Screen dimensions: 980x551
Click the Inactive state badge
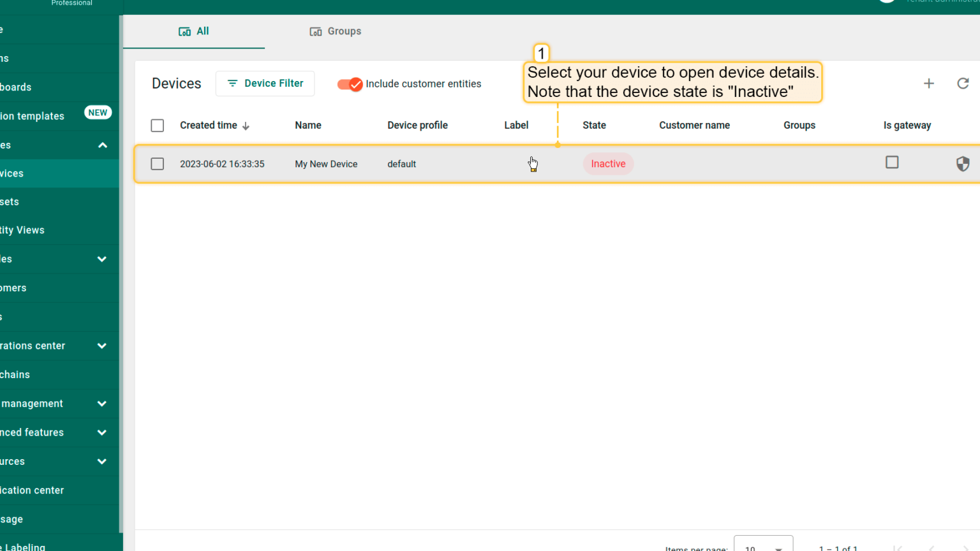click(608, 164)
